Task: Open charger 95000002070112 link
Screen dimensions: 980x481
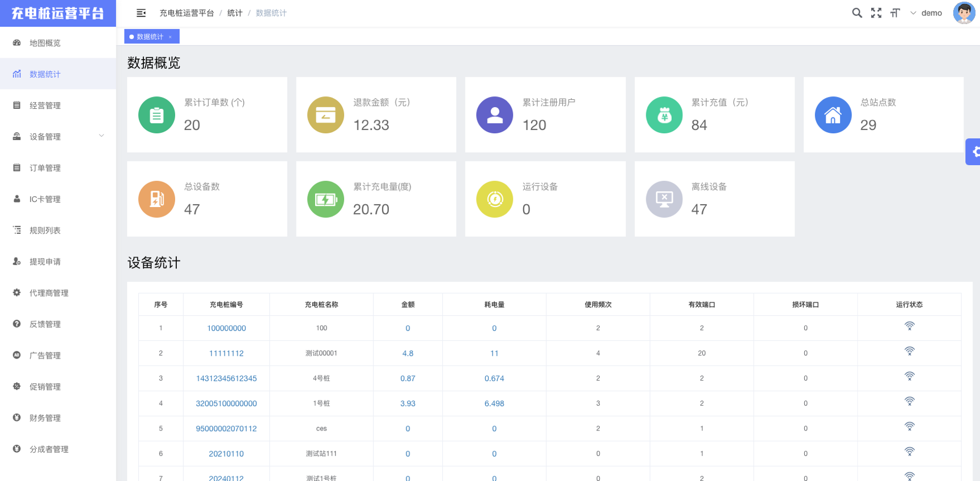Action: (226, 428)
